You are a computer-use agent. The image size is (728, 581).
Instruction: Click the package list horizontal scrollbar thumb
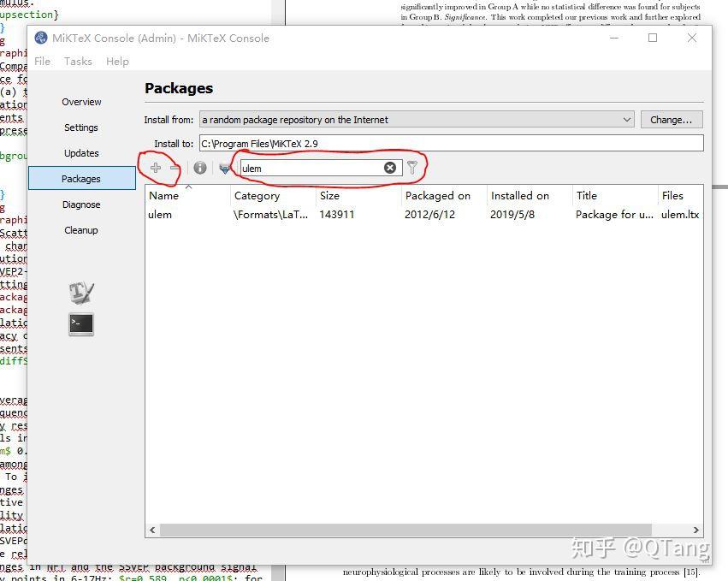tap(405, 530)
